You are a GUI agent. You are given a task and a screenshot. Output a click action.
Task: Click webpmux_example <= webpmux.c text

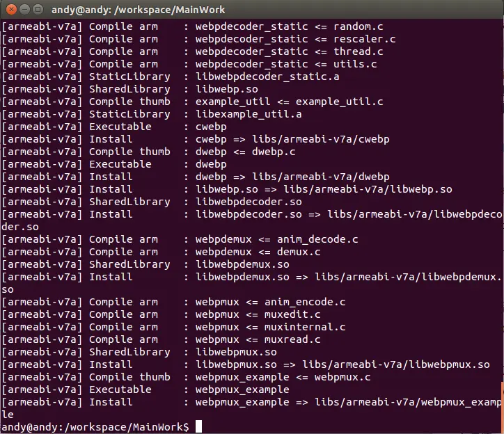coord(283,377)
